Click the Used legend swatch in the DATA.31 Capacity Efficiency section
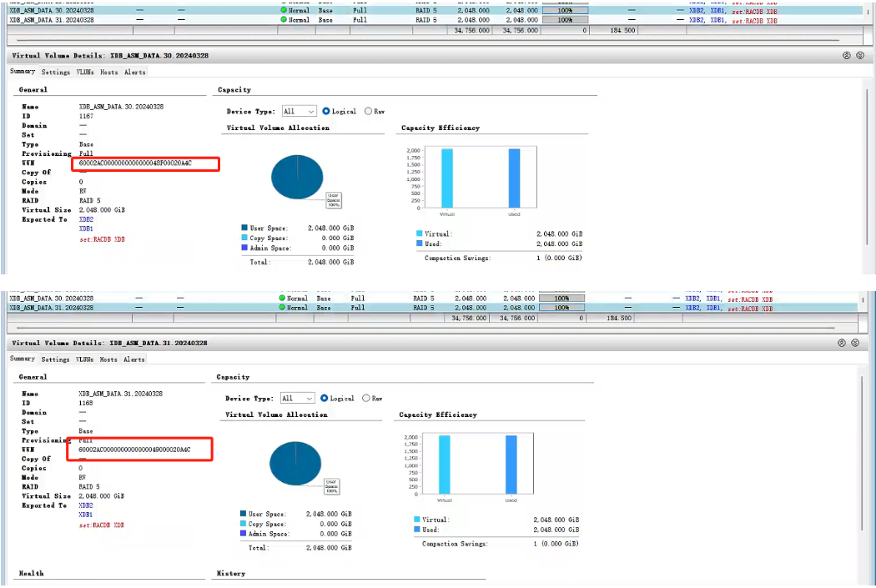 tap(417, 530)
